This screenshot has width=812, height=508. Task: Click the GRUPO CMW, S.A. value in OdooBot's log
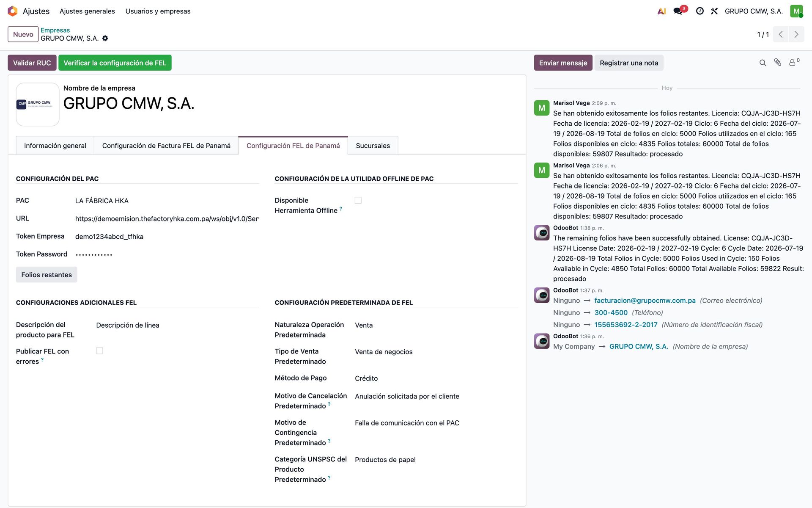(639, 346)
